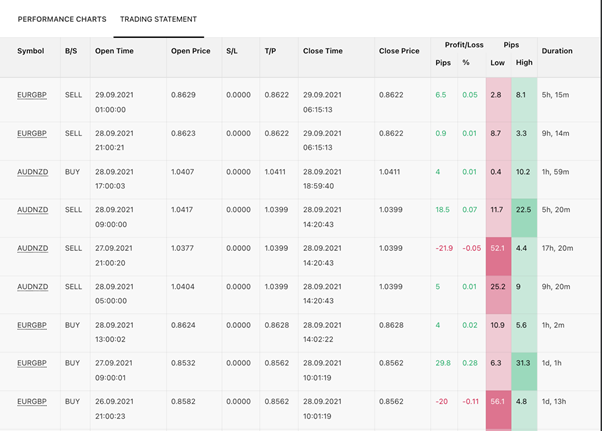This screenshot has height=431, width=602.
Task: Click the dark red 52.1 Low pips cell
Action: click(496, 249)
